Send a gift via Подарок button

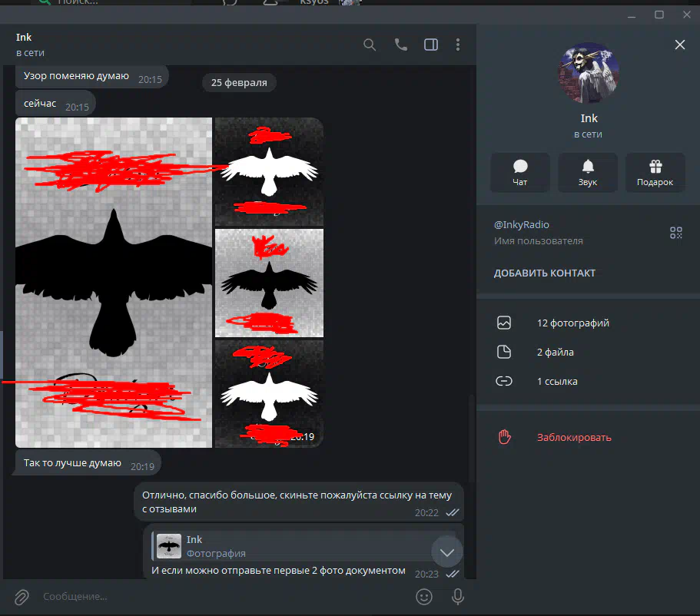[x=655, y=173]
